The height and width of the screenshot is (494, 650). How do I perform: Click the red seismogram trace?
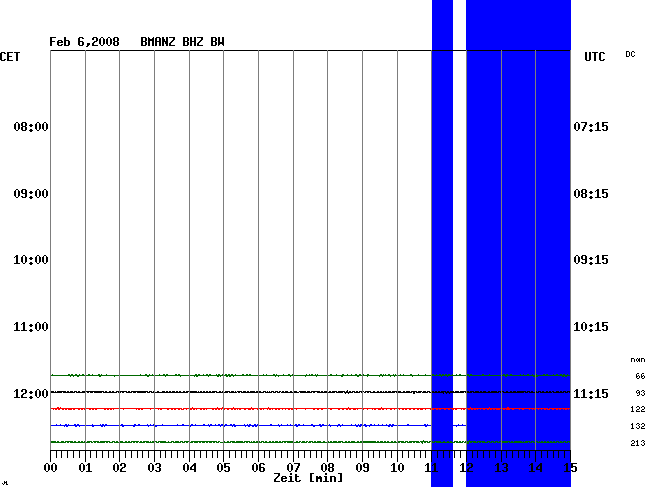(310, 409)
